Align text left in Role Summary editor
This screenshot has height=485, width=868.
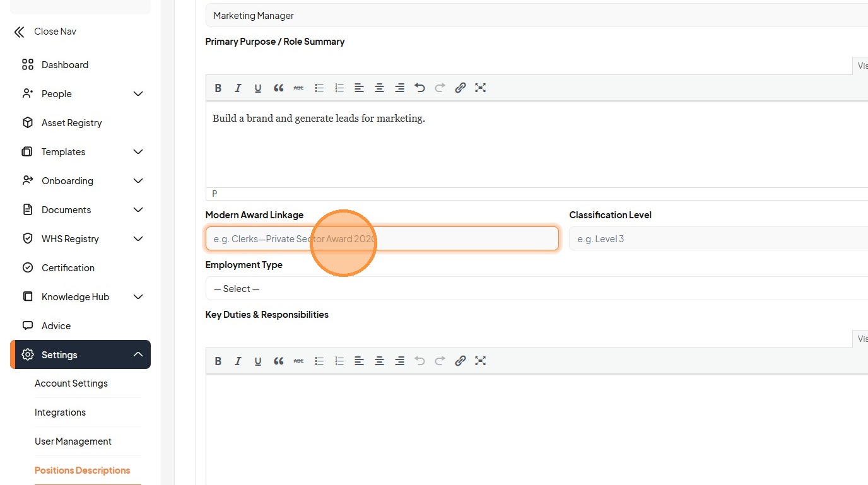pyautogui.click(x=359, y=88)
